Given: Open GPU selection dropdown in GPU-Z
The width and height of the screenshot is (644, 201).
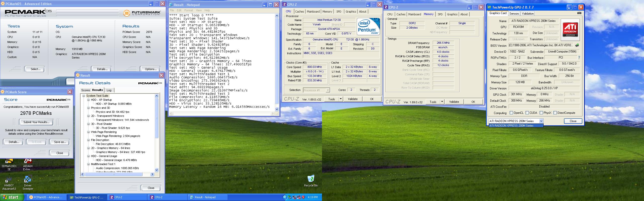Looking at the screenshot, I should [x=541, y=121].
